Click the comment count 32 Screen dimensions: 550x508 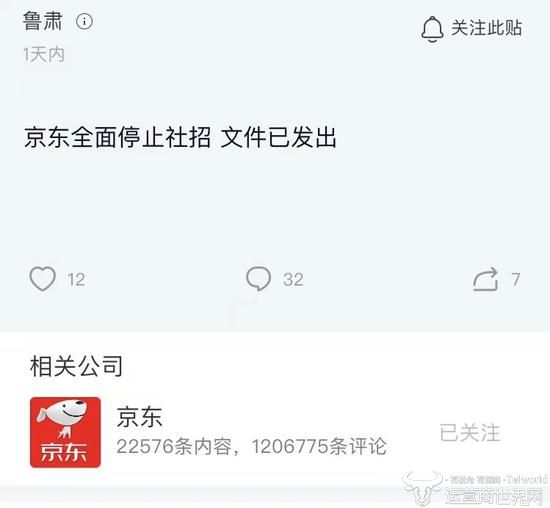pyautogui.click(x=293, y=280)
